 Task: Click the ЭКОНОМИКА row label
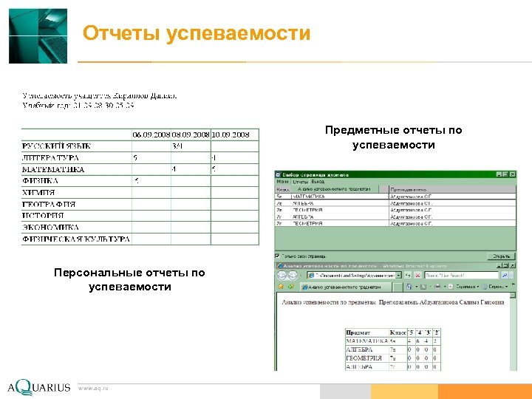[50, 227]
